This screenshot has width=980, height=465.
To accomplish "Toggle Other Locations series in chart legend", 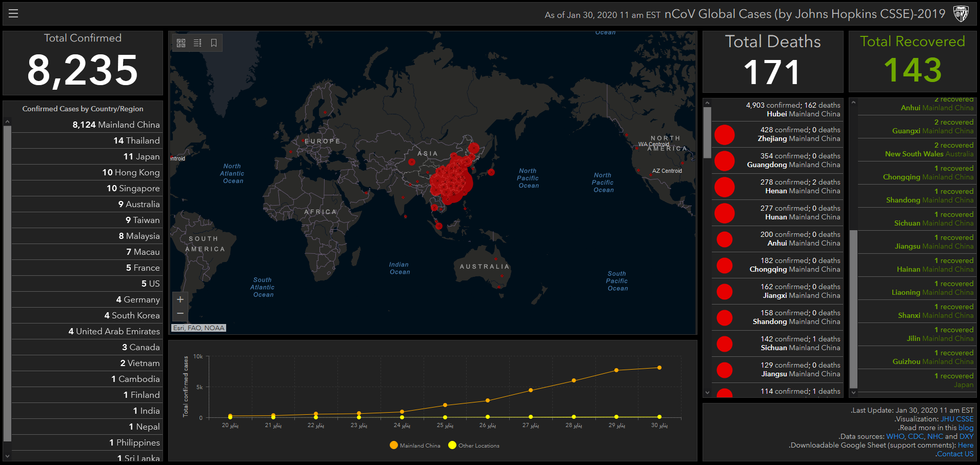I will [x=473, y=446].
